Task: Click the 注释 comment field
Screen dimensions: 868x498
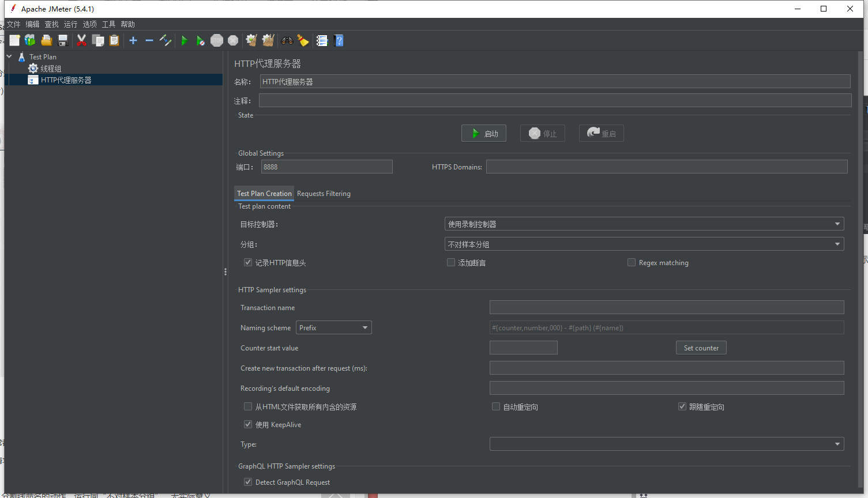Action: point(555,100)
